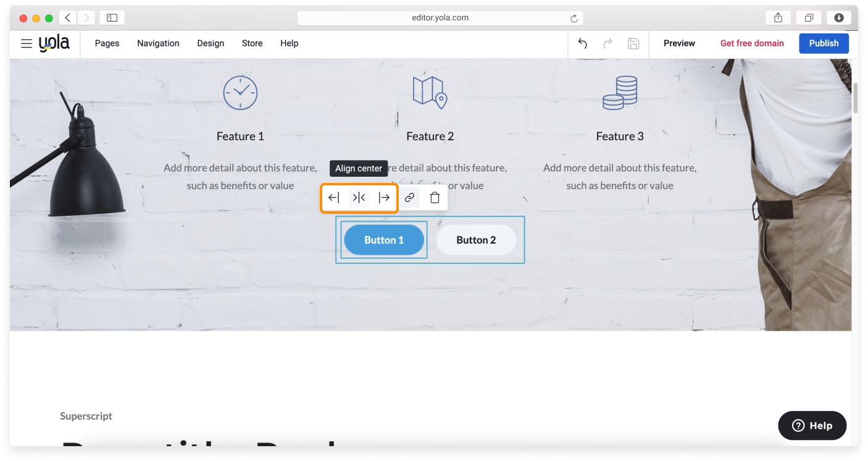Select Button 2 on canvas
This screenshot has height=461, width=868.
[x=476, y=240]
